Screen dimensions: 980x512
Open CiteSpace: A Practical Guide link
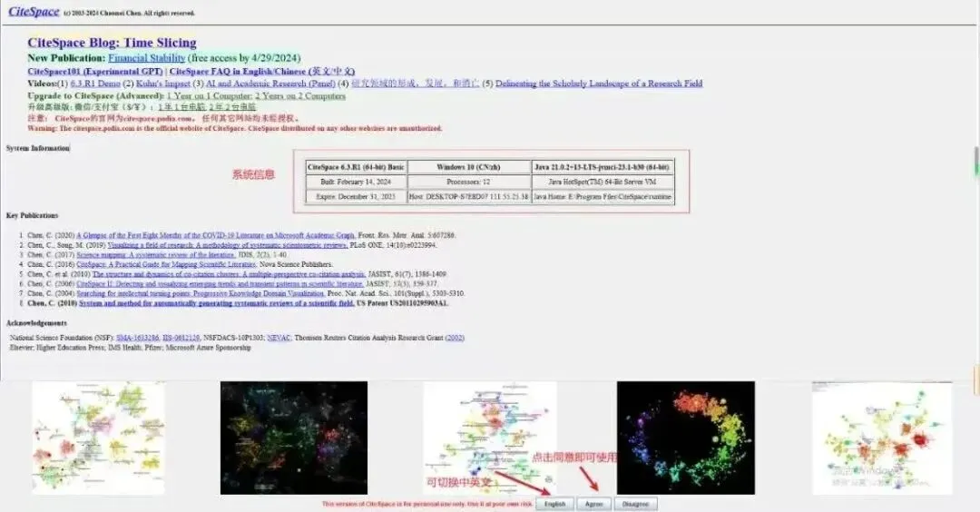click(x=166, y=264)
